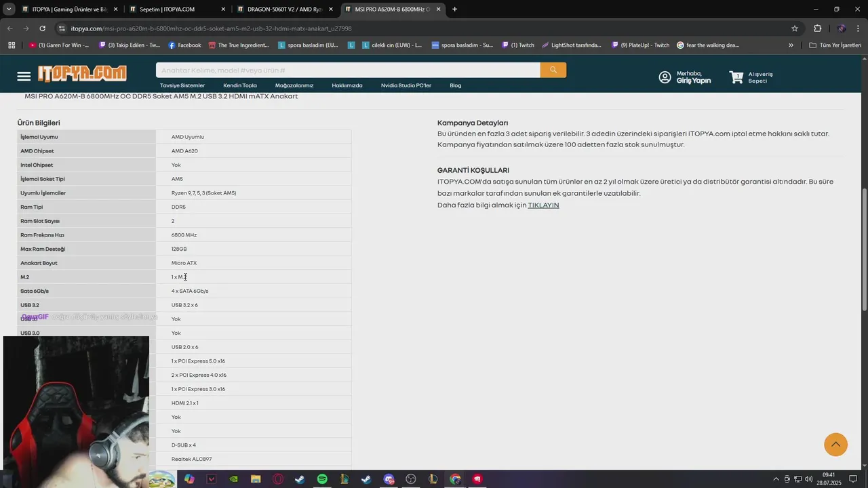Screen dimensions: 868x488
Task: Open NVIDIA app from the taskbar
Action: (x=234, y=479)
